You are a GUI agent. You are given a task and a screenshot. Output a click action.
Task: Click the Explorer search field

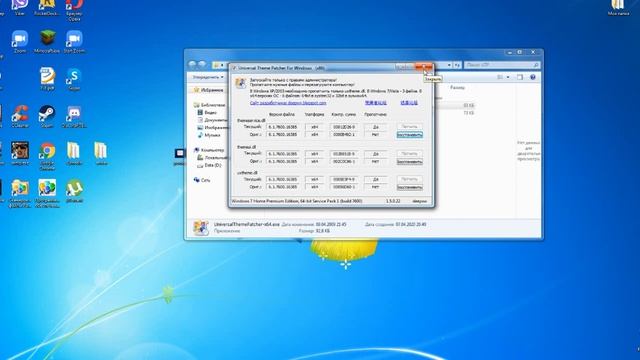(x=502, y=65)
